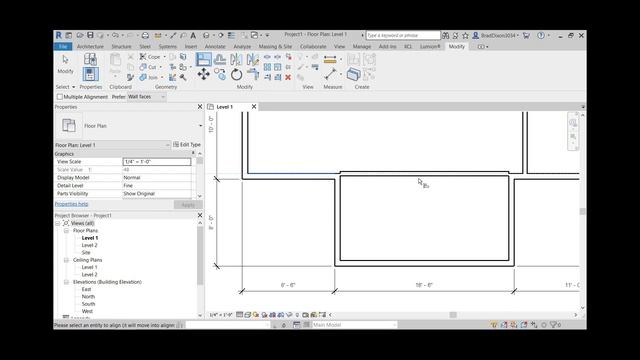The height and width of the screenshot is (360, 640).
Task: Use the Trim/Extend to Corner tool
Action: point(253,74)
